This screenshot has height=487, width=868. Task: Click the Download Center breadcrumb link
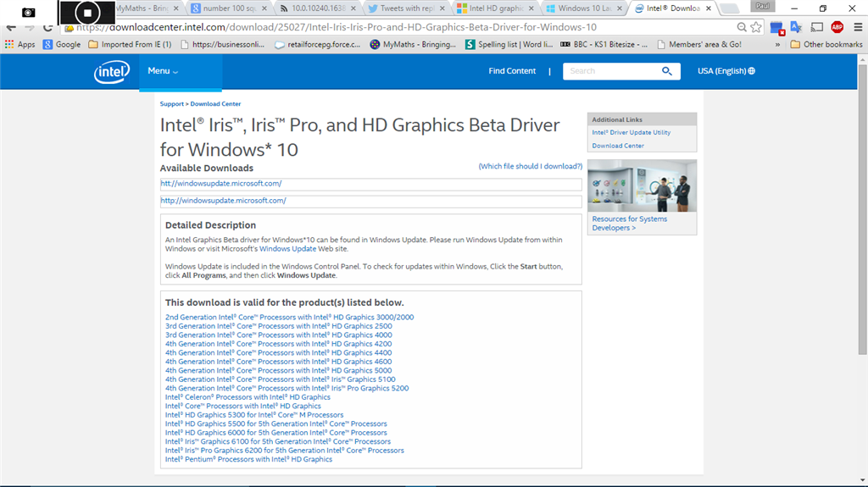pyautogui.click(x=215, y=104)
